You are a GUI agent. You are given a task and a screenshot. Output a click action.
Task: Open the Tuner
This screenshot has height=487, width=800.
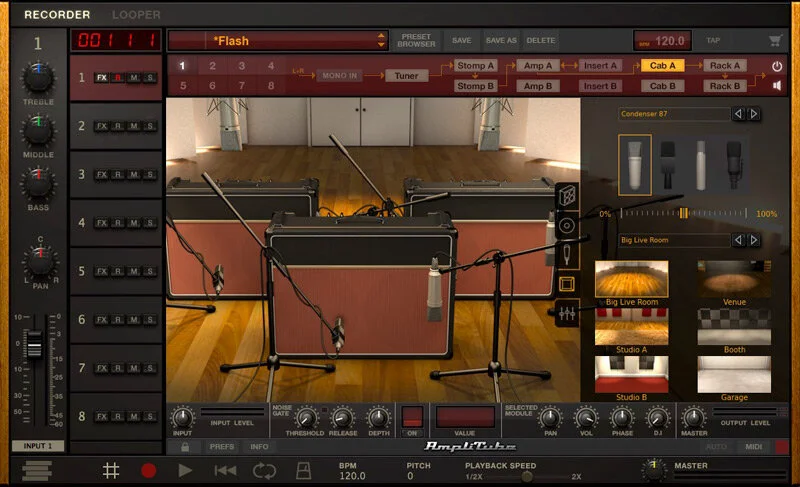click(406, 75)
